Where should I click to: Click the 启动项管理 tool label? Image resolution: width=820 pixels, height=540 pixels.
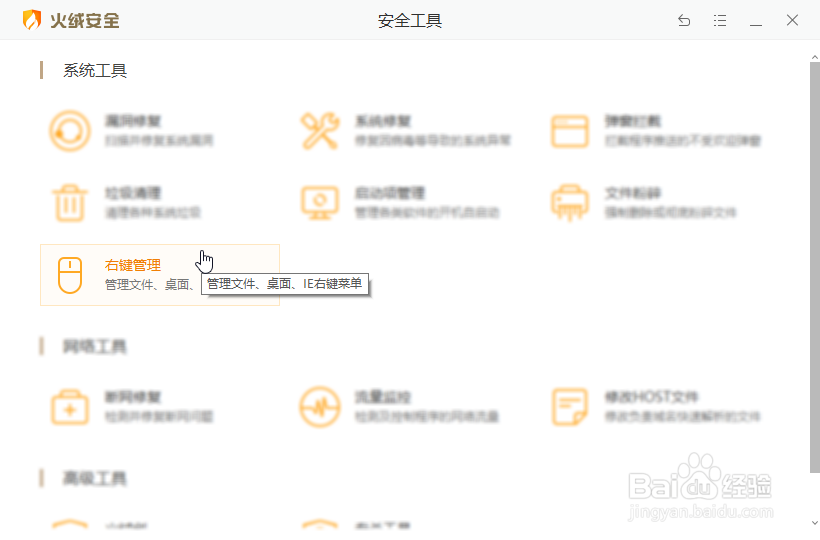click(x=390, y=193)
